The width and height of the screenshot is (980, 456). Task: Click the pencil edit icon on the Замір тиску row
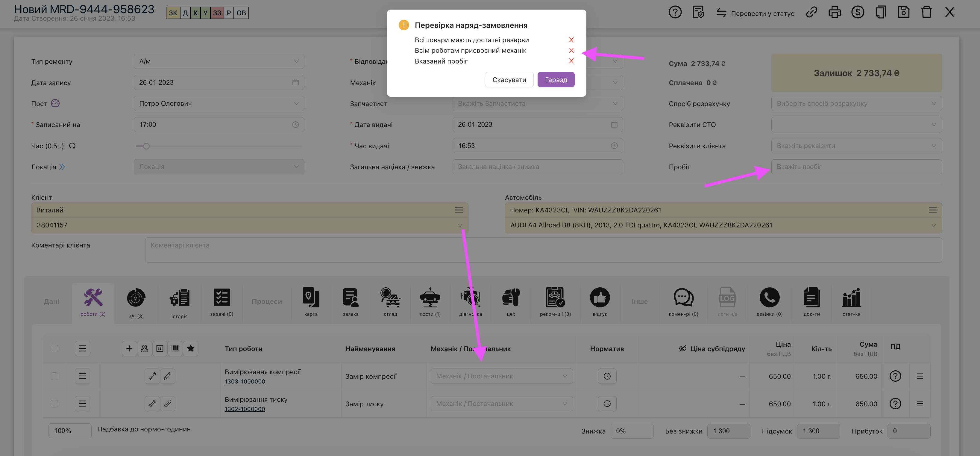pyautogui.click(x=168, y=404)
